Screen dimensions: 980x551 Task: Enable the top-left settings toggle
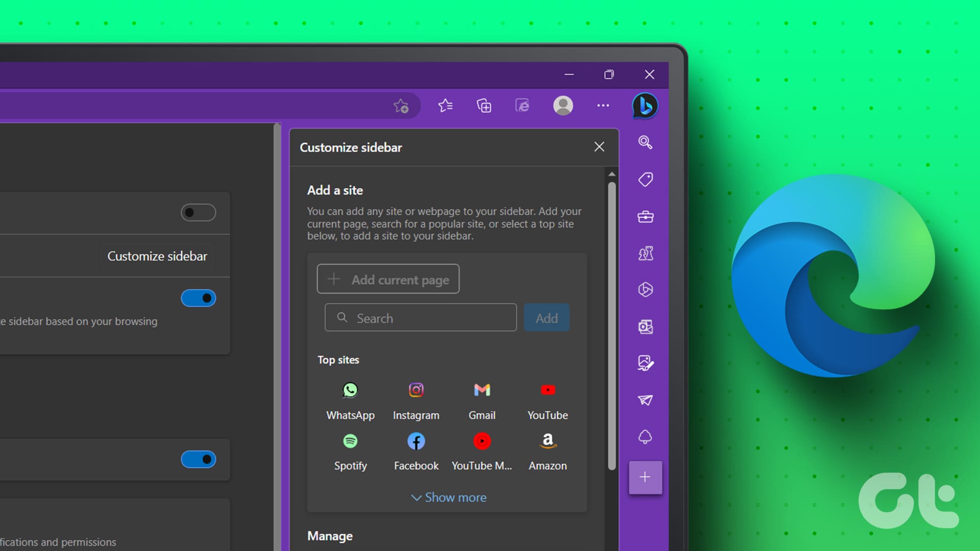(x=198, y=213)
